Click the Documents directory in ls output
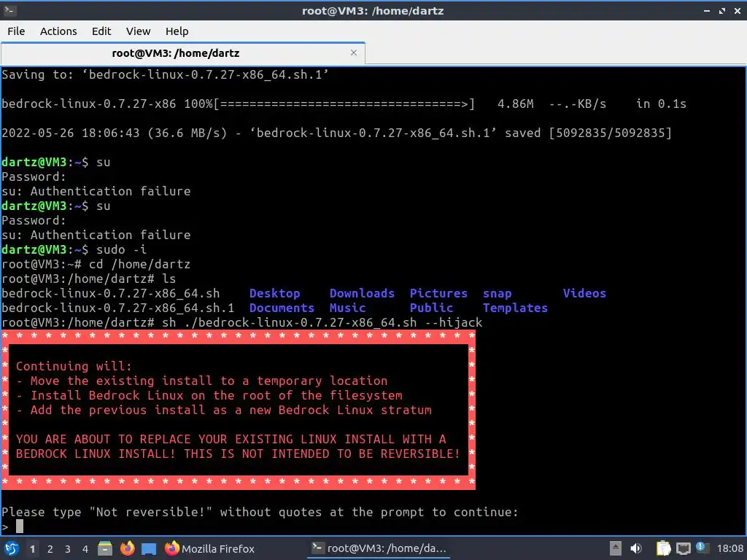Viewport: 747px width, 560px height. click(x=282, y=308)
